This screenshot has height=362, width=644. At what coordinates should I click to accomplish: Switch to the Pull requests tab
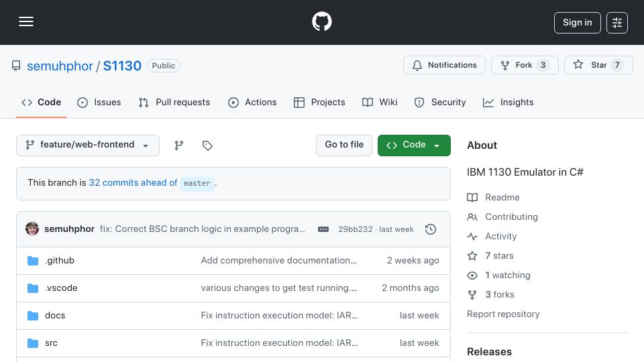point(174,102)
